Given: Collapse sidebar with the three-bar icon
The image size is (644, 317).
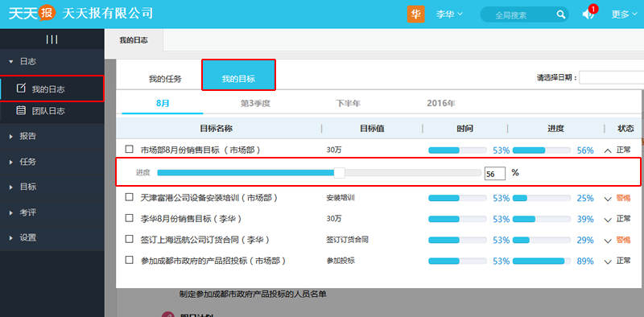Looking at the screenshot, I should [52, 39].
